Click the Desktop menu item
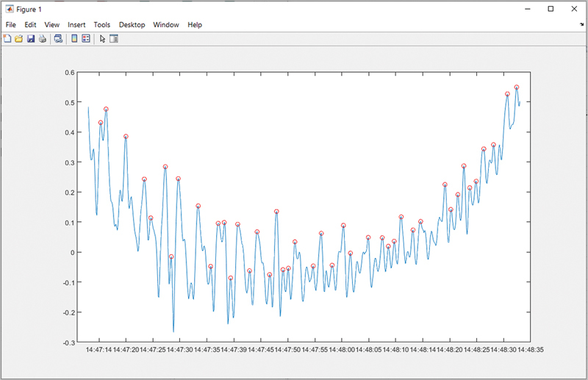Image resolution: width=588 pixels, height=380 pixels. tap(132, 24)
